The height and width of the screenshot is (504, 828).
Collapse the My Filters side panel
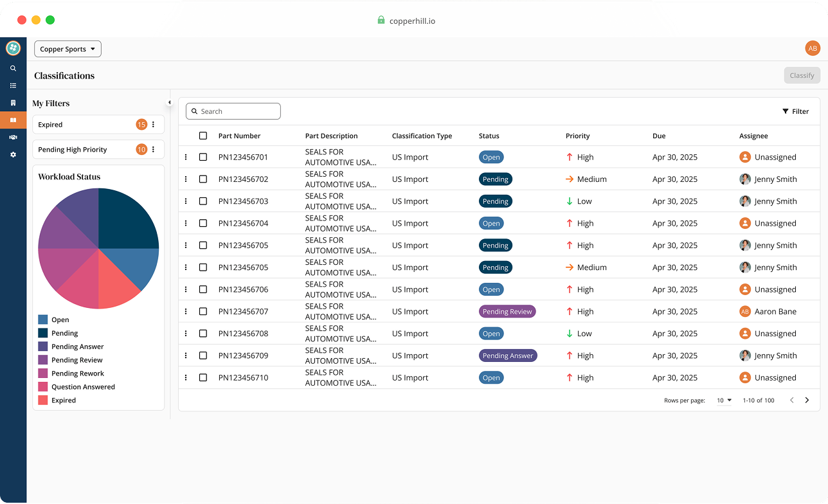[170, 102]
